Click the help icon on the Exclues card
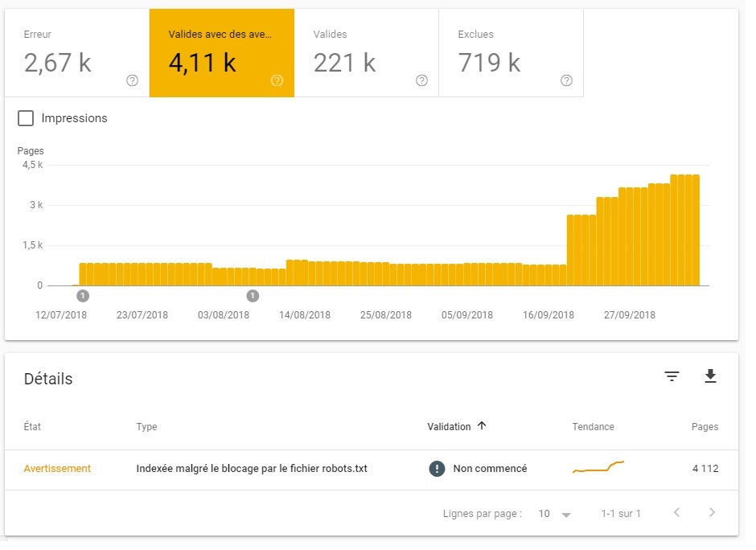This screenshot has height=550, width=756. [565, 80]
